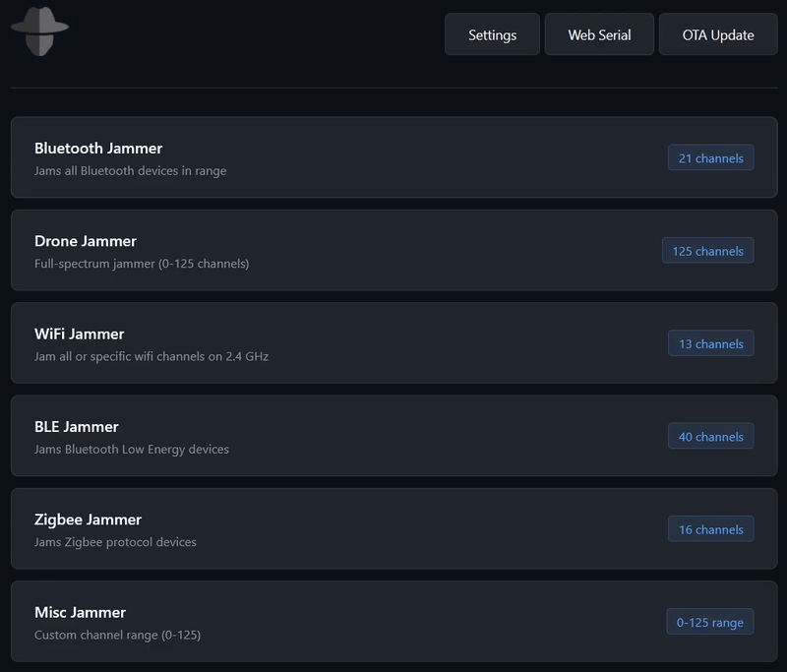This screenshot has width=787, height=672.
Task: Click the Custom channel range description text
Action: click(117, 636)
